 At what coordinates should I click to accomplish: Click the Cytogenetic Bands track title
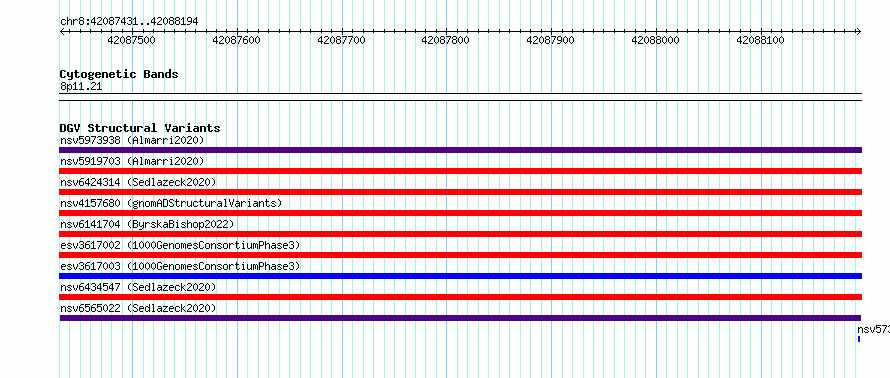point(119,74)
